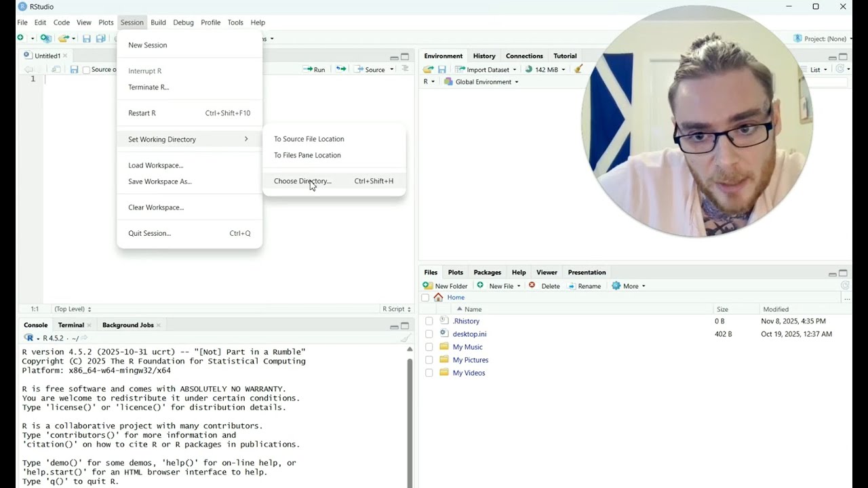
Task: Click the New Folder button
Action: click(x=446, y=286)
